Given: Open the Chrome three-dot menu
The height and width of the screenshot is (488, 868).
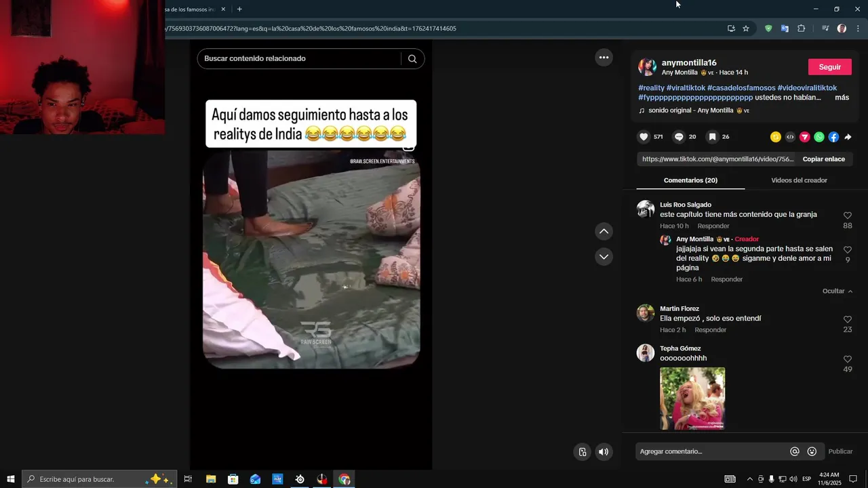Looking at the screenshot, I should click(x=858, y=28).
